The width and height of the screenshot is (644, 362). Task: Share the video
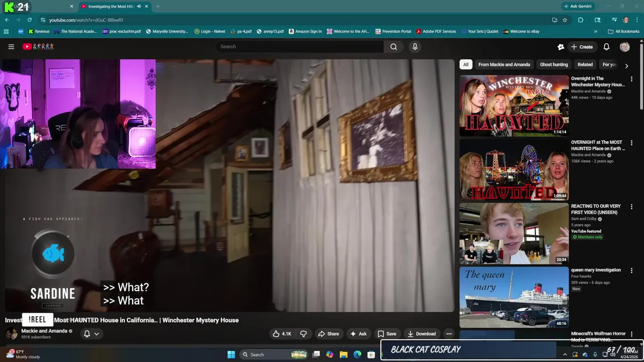pyautogui.click(x=328, y=334)
